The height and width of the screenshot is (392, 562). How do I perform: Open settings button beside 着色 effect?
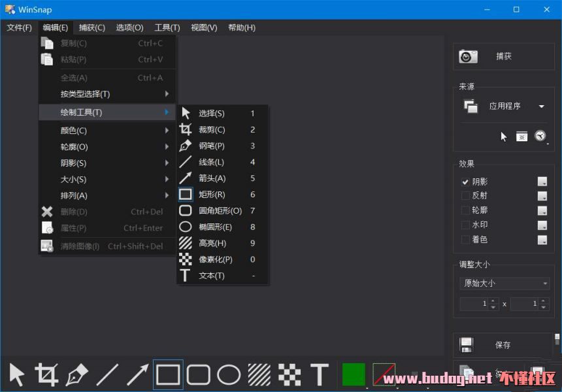click(542, 240)
